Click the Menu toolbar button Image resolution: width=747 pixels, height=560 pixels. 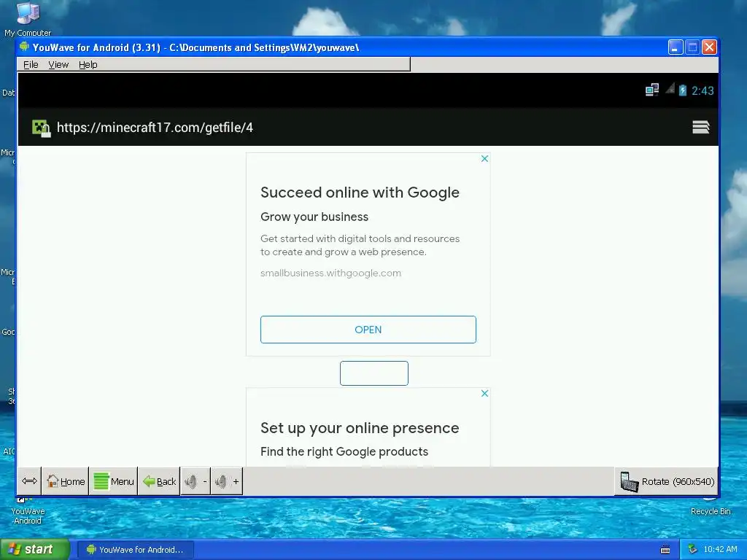click(x=113, y=481)
